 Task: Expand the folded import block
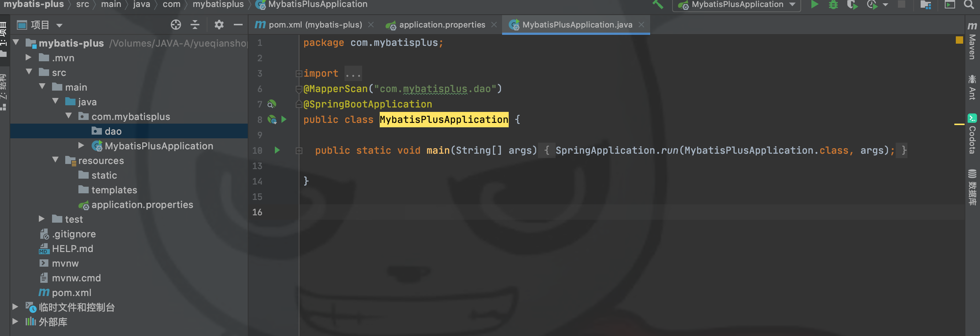point(299,73)
